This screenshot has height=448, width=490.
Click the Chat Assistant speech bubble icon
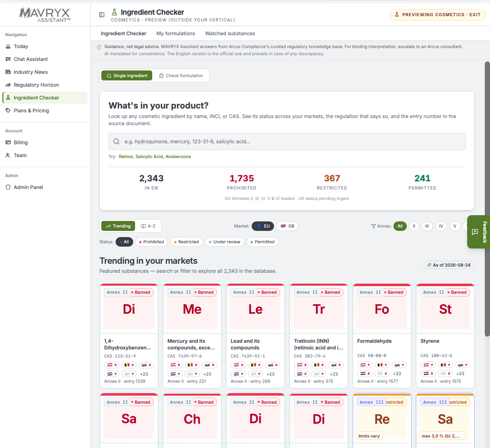tap(8, 59)
